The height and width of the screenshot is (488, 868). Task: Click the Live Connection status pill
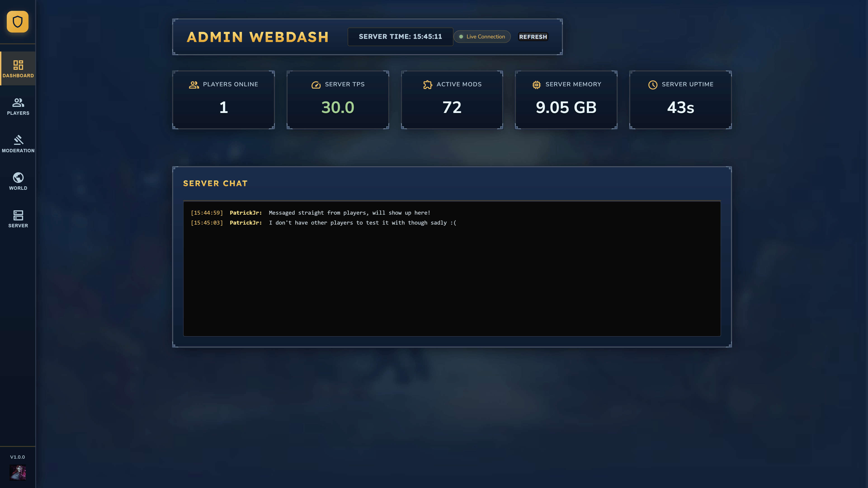[x=482, y=37]
